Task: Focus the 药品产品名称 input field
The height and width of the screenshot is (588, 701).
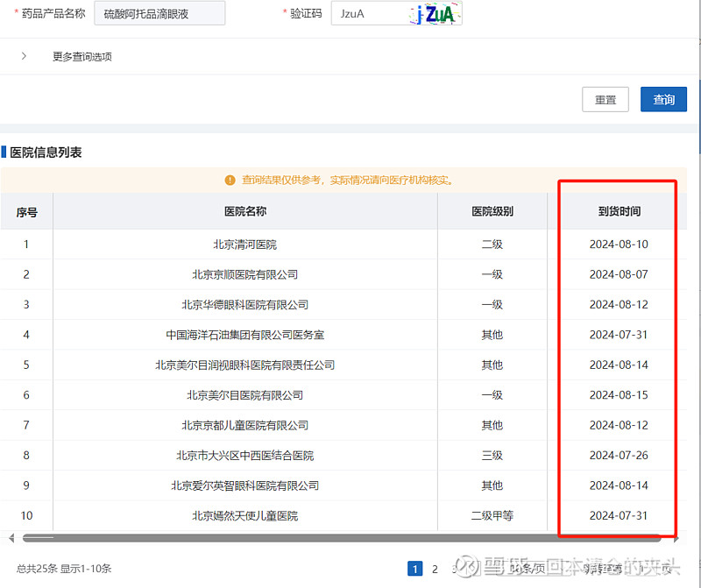Action: (x=159, y=14)
